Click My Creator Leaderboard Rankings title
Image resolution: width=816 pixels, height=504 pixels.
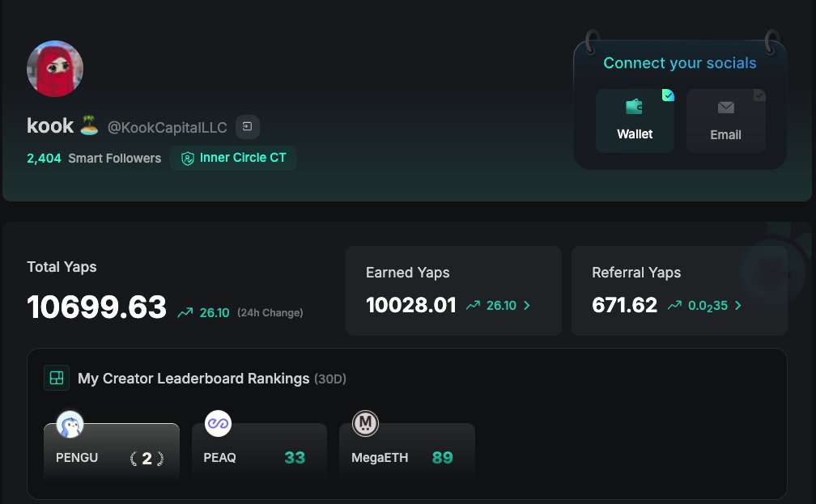[193, 378]
